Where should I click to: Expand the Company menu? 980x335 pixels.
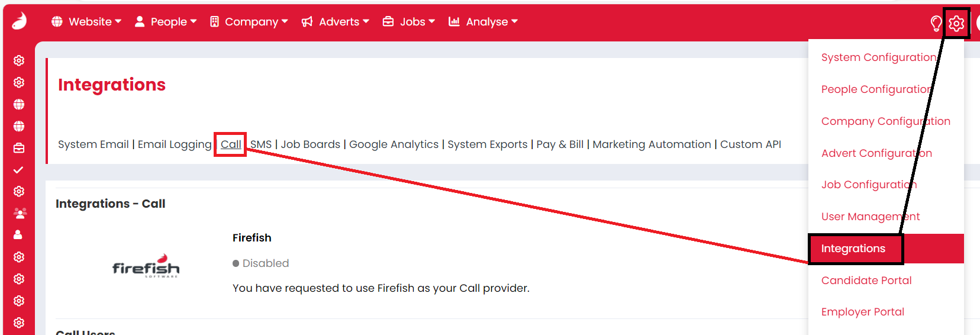249,22
